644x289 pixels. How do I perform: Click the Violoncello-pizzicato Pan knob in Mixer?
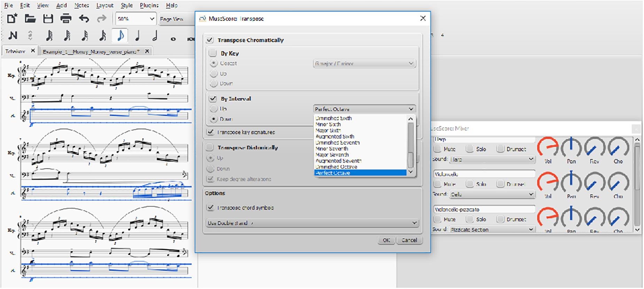(571, 217)
